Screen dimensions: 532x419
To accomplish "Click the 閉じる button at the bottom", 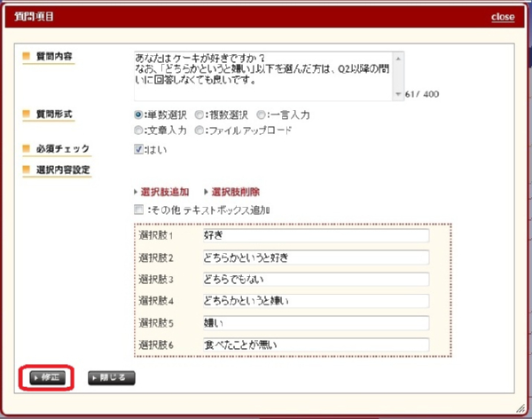I will point(112,377).
